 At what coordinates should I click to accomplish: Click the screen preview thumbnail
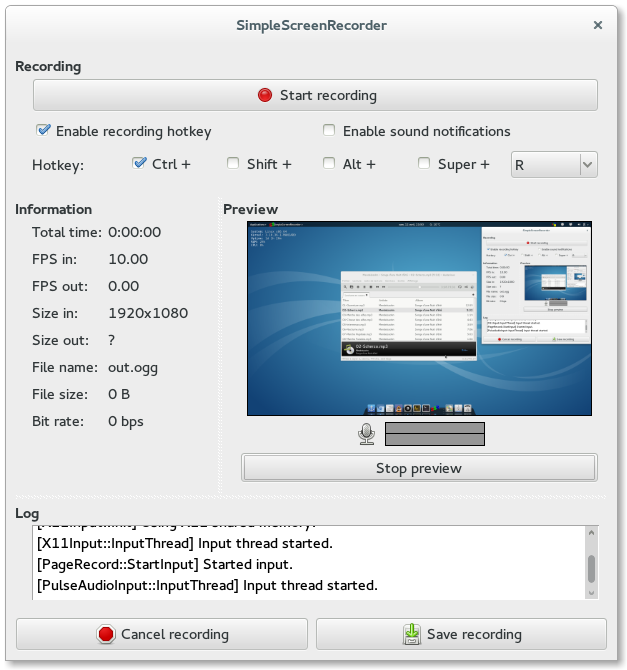tap(419, 318)
